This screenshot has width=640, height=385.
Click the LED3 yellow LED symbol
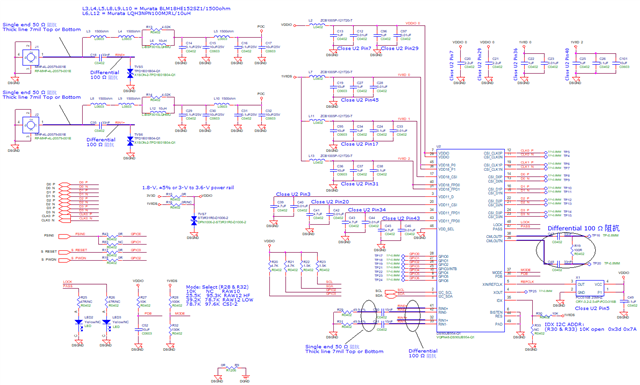(107, 322)
